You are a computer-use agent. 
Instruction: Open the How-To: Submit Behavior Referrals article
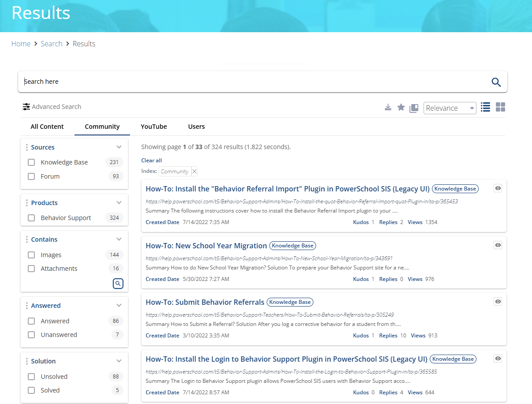pyautogui.click(x=204, y=302)
